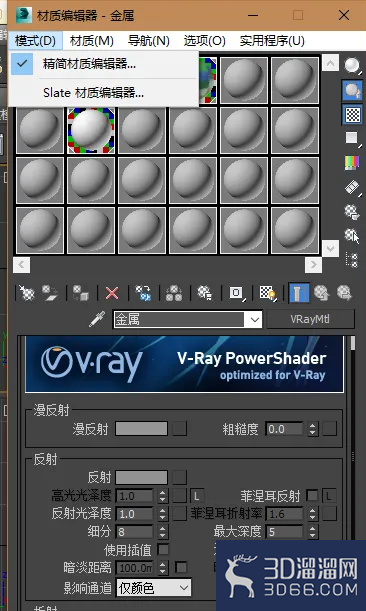Screen dimensions: 366x611
Task: Click the Make Preview filmstrip icon
Action: click(x=352, y=188)
